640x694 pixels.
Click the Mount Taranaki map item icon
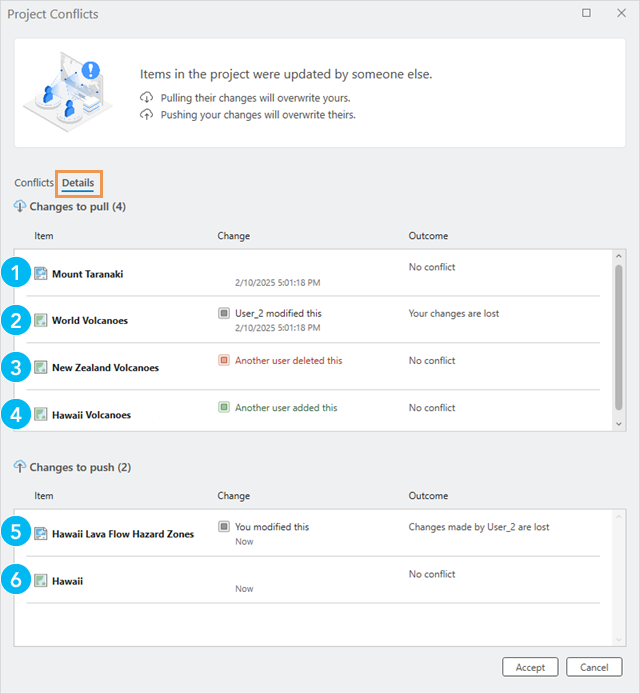pos(41,274)
